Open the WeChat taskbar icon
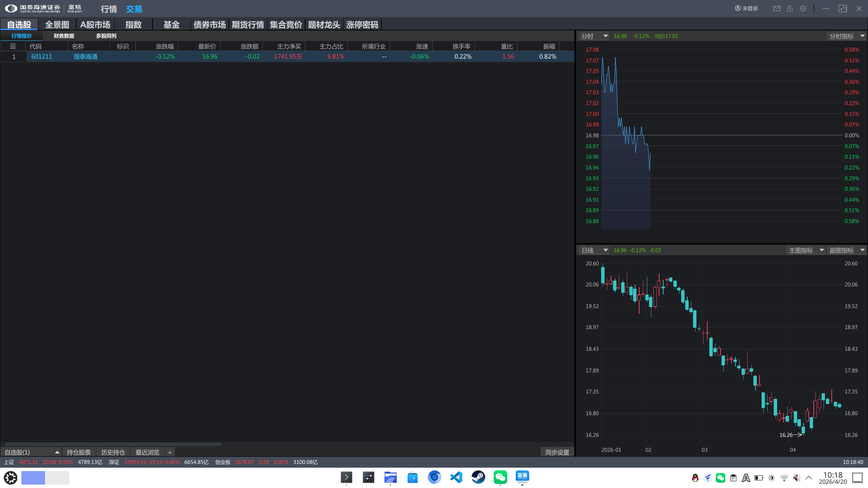 500,477
